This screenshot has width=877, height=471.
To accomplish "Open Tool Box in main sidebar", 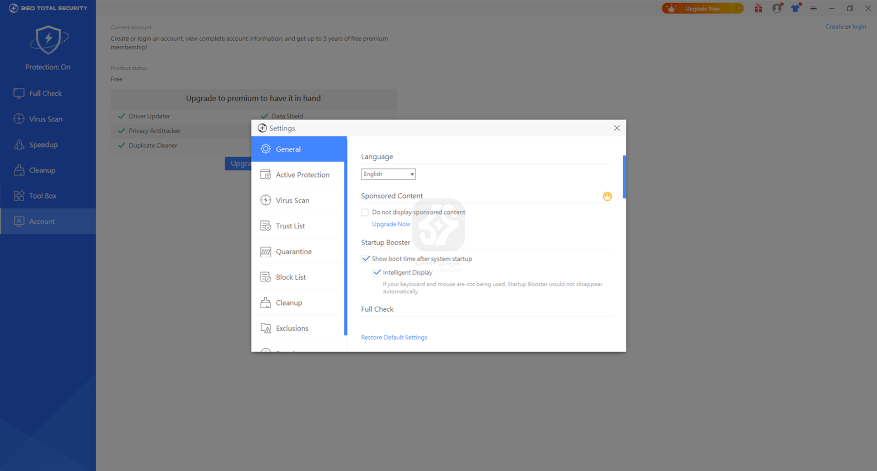I will pos(48,196).
